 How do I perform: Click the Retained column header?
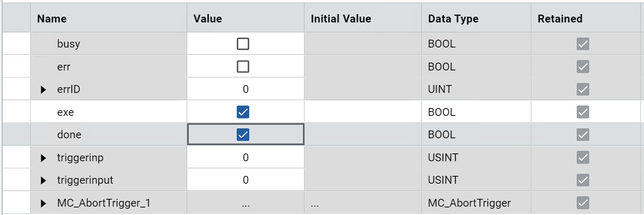pyautogui.click(x=560, y=19)
